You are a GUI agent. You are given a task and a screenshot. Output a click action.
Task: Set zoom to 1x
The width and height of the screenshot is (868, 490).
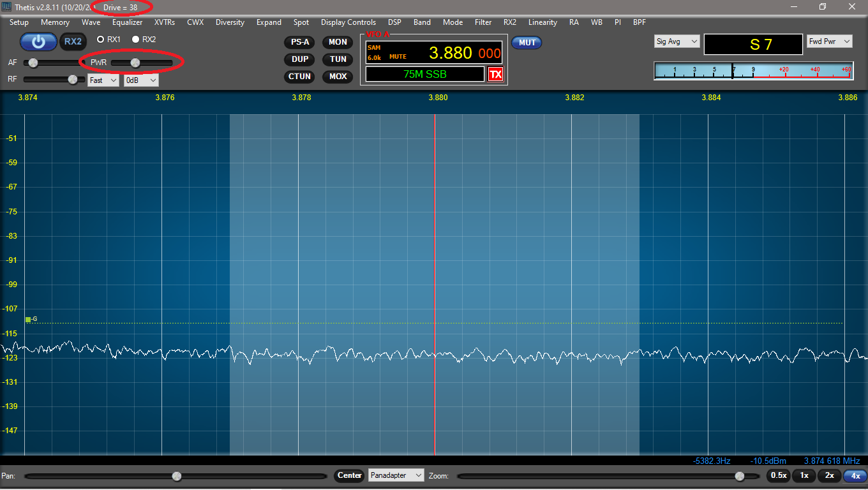coord(804,475)
